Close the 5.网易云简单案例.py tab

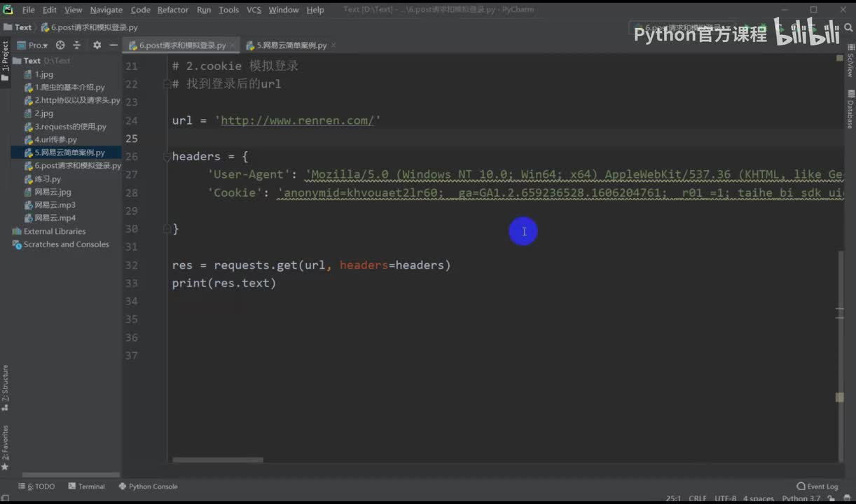[x=333, y=45]
